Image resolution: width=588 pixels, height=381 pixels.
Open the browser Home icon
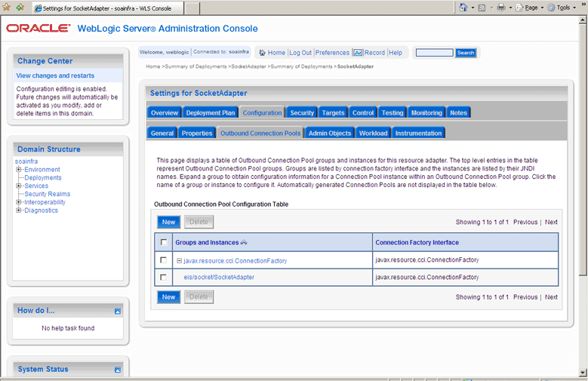click(x=463, y=8)
